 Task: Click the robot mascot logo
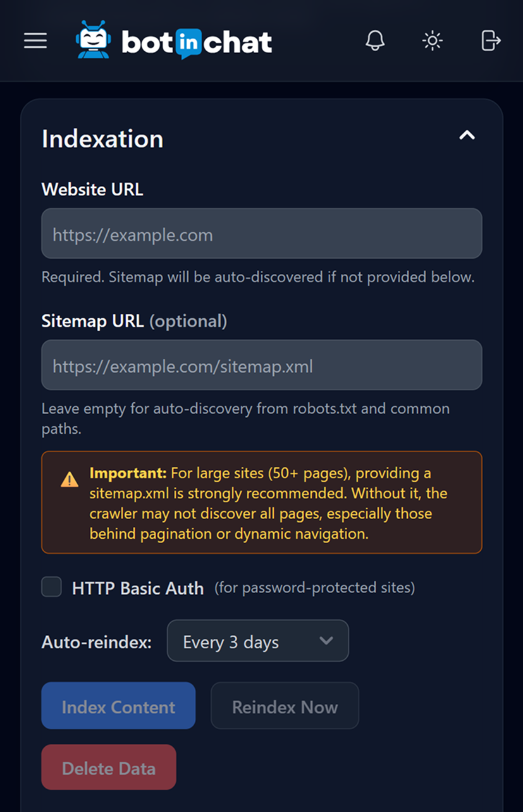[92, 40]
